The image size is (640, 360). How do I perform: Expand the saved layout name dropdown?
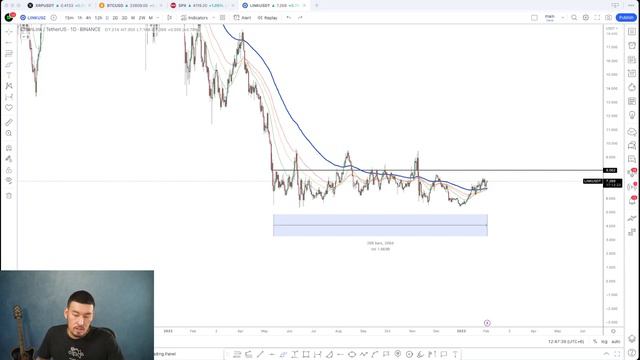pyautogui.click(x=562, y=18)
